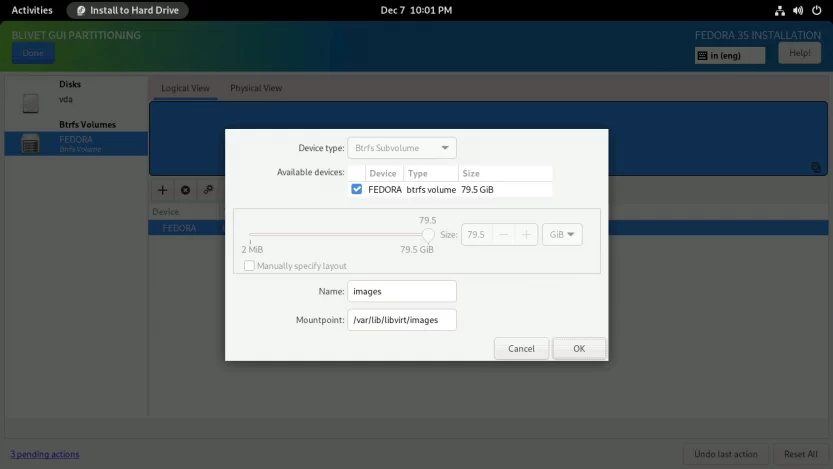Click the size decrease minus button
The height and width of the screenshot is (469, 833).
point(504,234)
